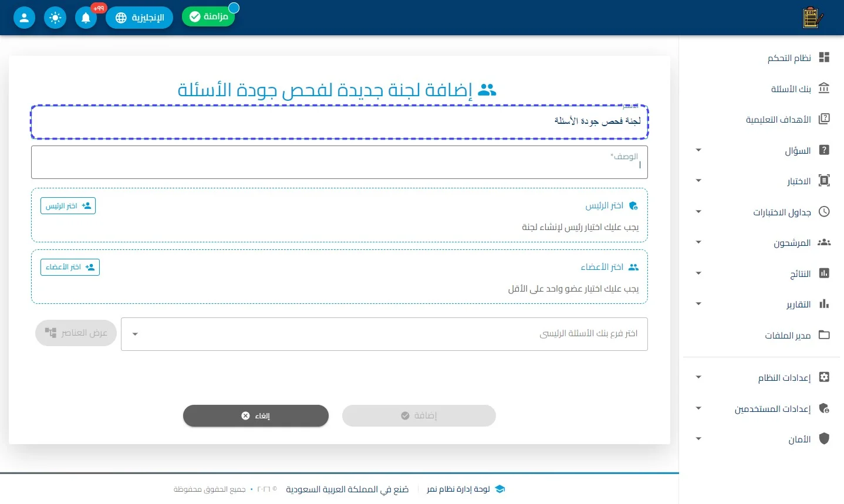Click the لوحة إدارة نظام نمر footer text
Viewport: 844px width, 504px height.
(458, 489)
